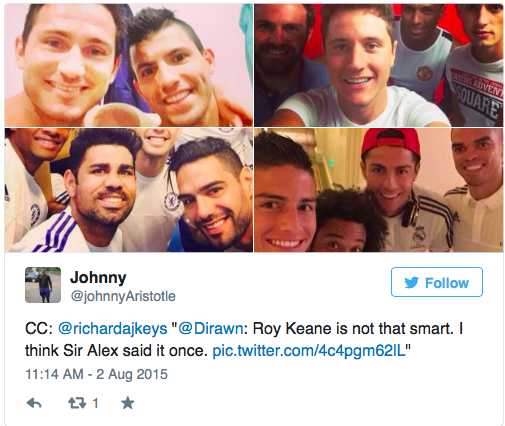505x426 pixels.
Task: Click the Twitter bird icon inside Follow
Action: tap(411, 283)
